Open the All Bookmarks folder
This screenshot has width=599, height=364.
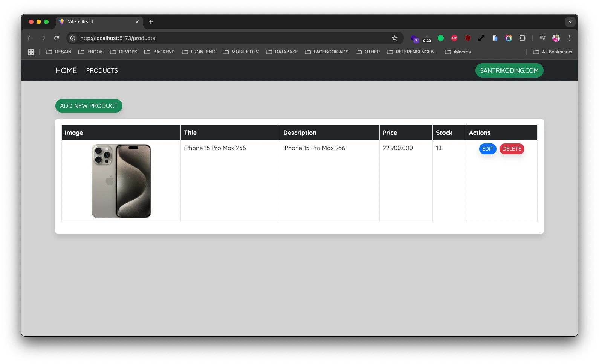(x=553, y=52)
